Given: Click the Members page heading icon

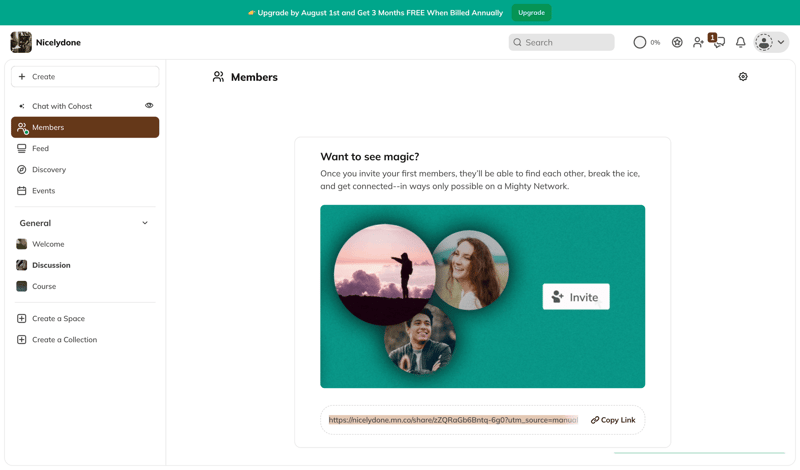Looking at the screenshot, I should click(218, 77).
